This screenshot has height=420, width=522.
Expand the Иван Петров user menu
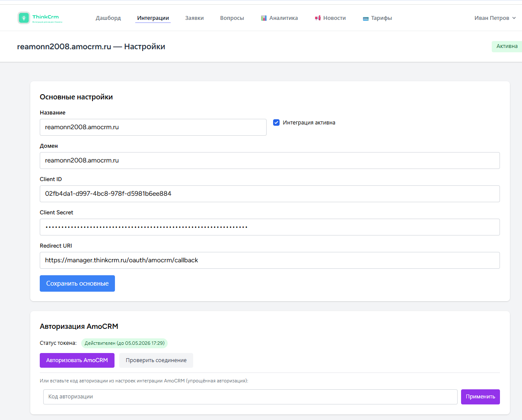click(x=495, y=18)
